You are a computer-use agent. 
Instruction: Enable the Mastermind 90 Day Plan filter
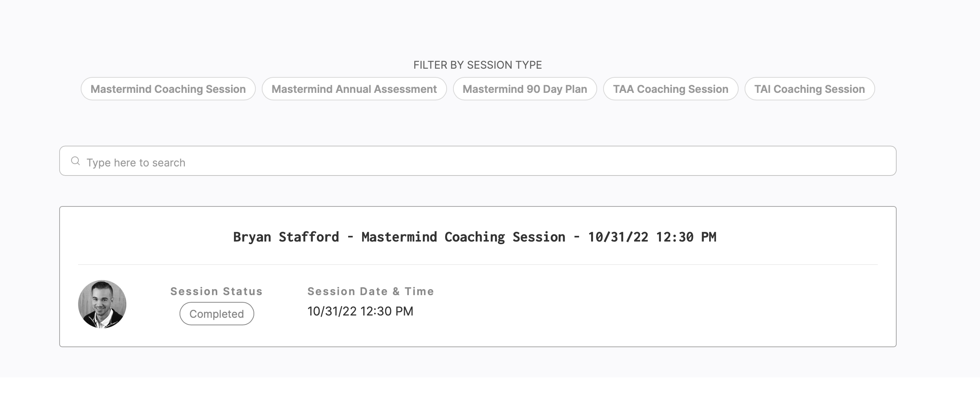(x=525, y=89)
